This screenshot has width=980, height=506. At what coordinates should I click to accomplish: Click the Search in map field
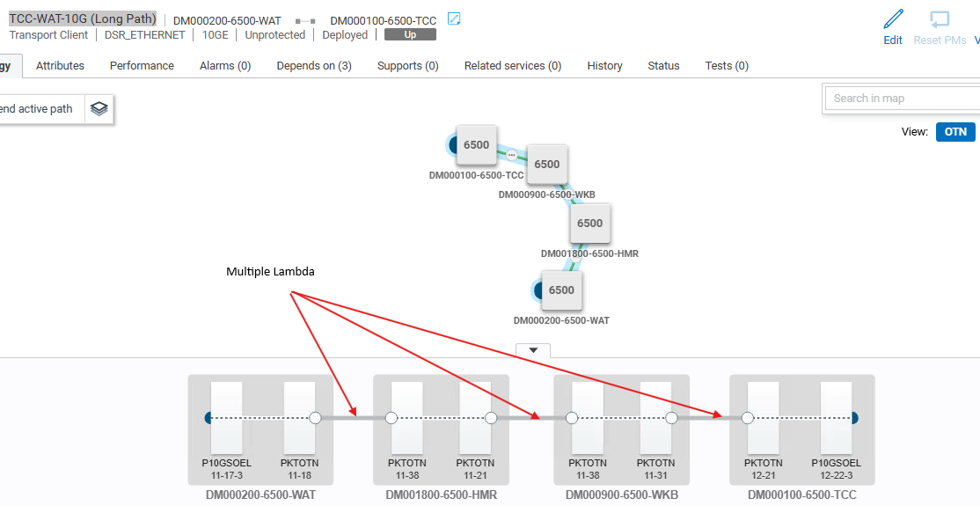tap(902, 99)
